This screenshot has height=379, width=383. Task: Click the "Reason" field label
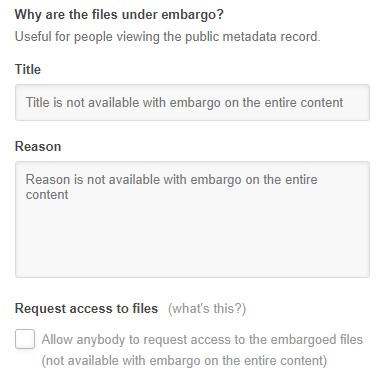point(38,147)
